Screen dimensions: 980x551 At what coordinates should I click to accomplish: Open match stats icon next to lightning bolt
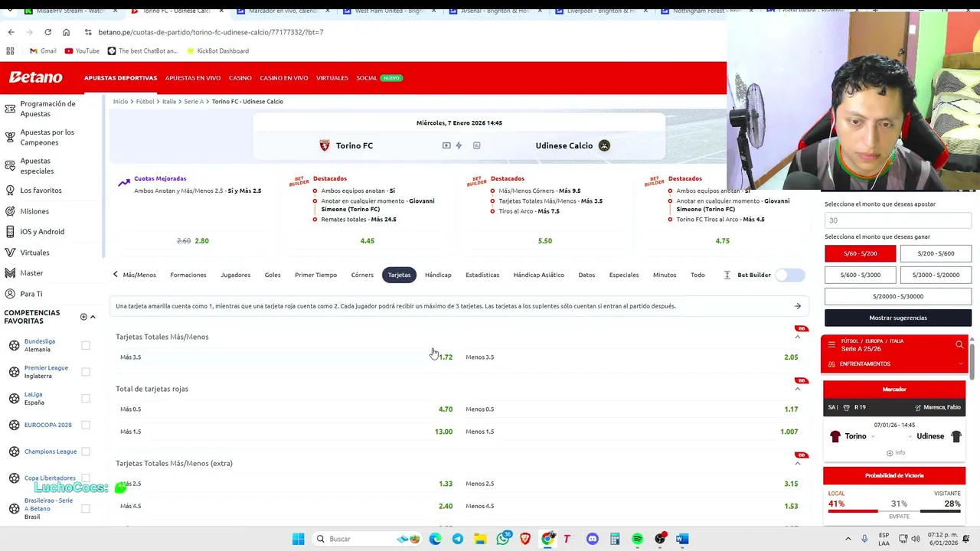point(476,145)
